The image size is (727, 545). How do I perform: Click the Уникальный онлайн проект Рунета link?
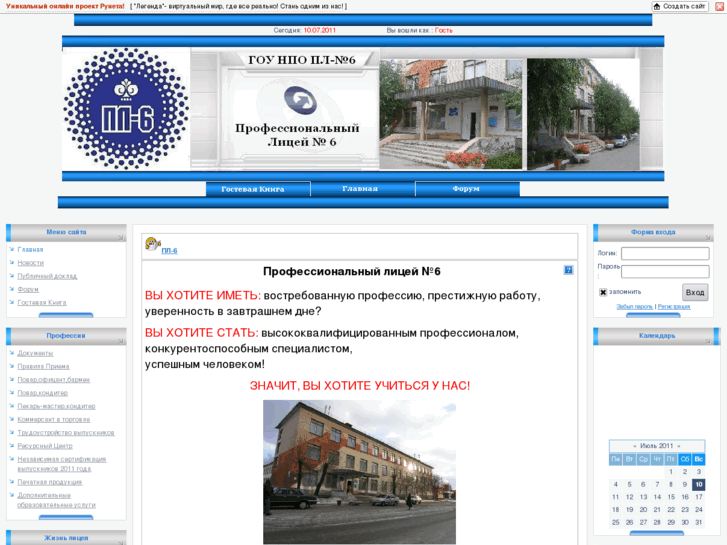65,6
